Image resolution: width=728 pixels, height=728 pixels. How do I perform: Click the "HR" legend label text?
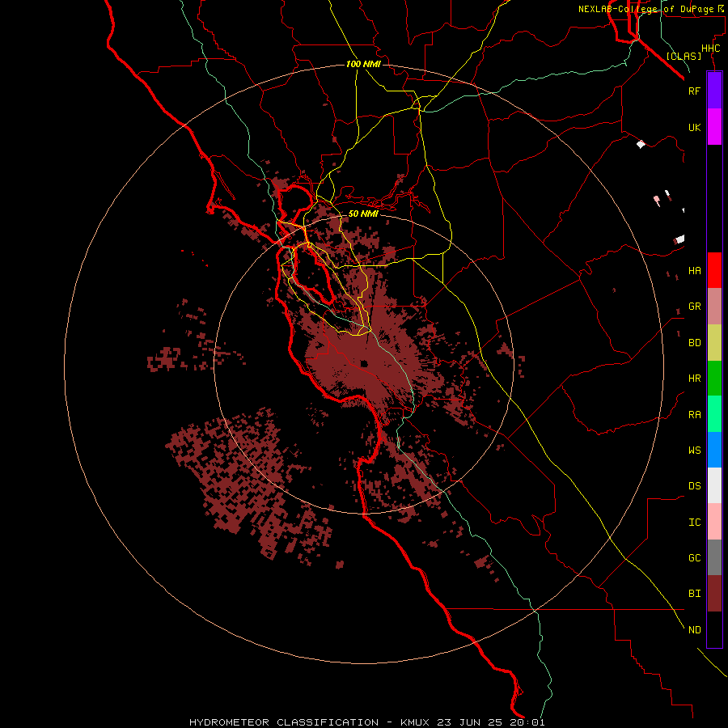tap(694, 379)
